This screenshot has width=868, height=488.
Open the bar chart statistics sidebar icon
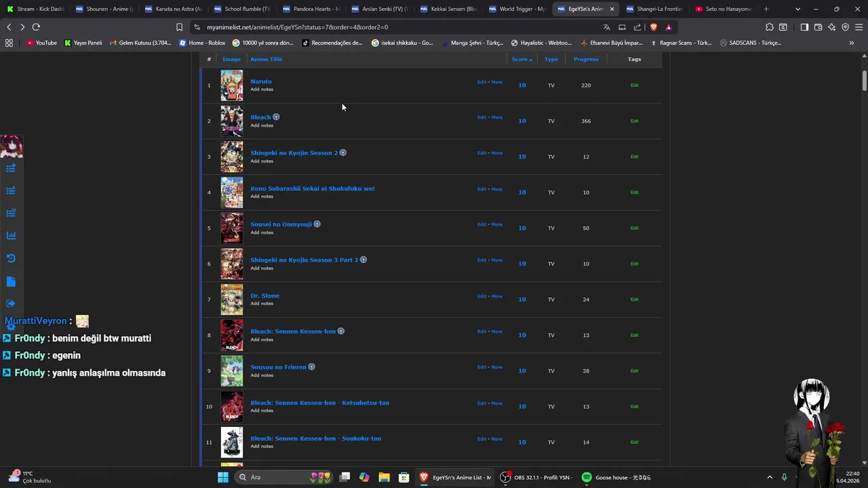[x=11, y=235]
